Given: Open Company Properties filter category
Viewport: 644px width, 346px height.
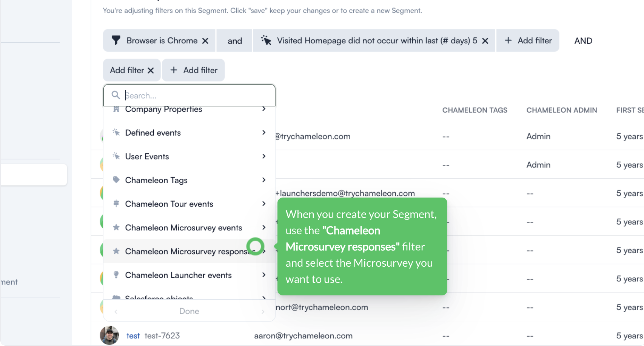Looking at the screenshot, I should point(190,109).
